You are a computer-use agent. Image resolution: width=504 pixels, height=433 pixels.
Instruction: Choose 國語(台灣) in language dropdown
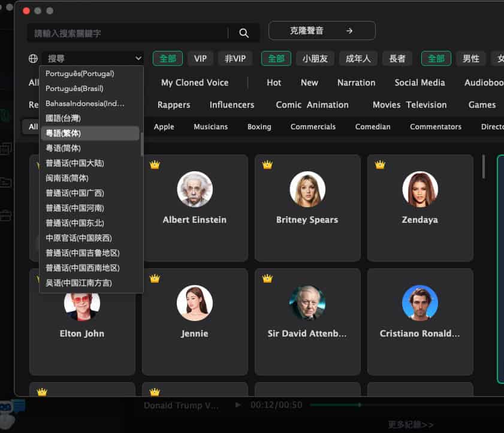[63, 118]
